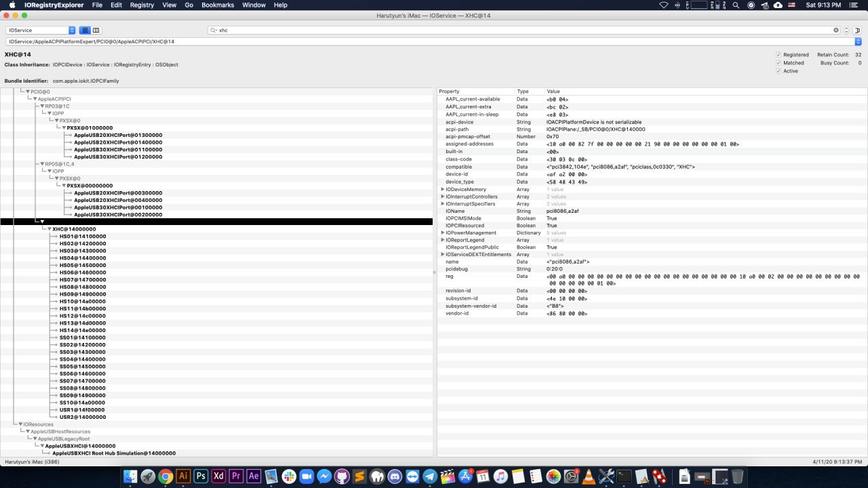Expand the IODeviceMemory property
The height and width of the screenshot is (488, 868).
[443, 189]
